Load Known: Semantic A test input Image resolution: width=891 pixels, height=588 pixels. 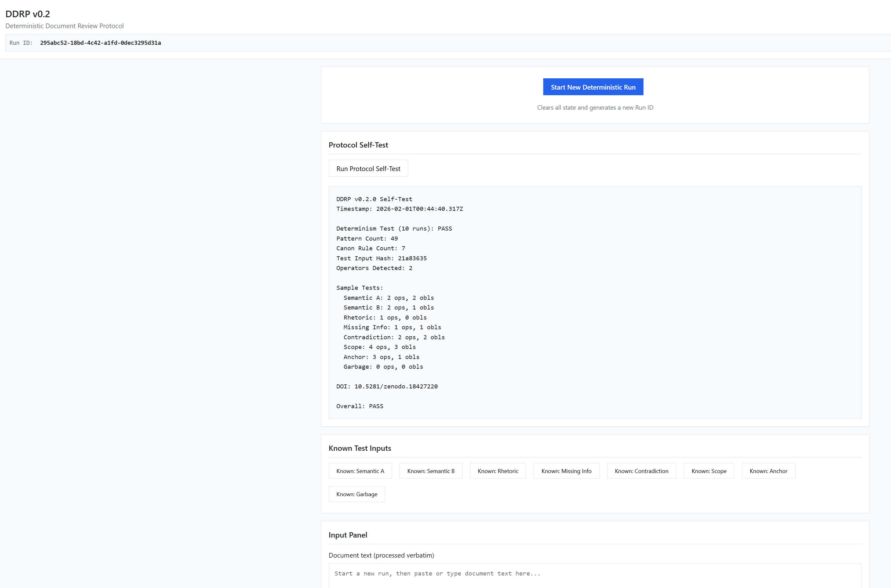pos(360,471)
